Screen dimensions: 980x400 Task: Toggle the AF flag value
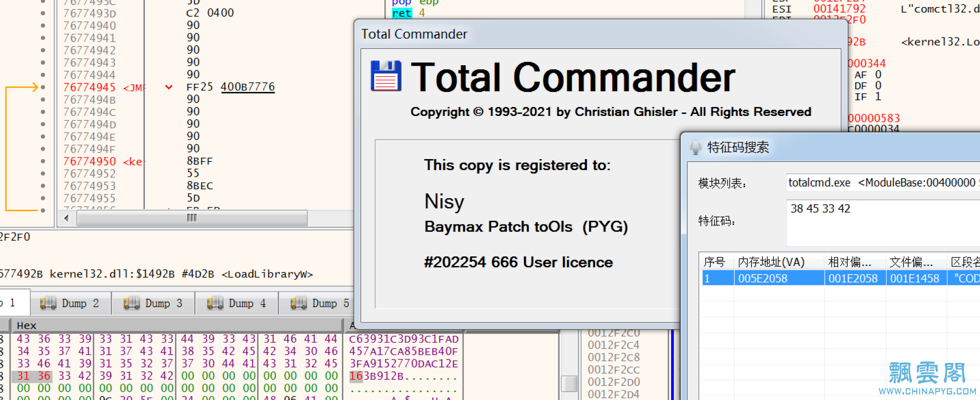click(878, 75)
